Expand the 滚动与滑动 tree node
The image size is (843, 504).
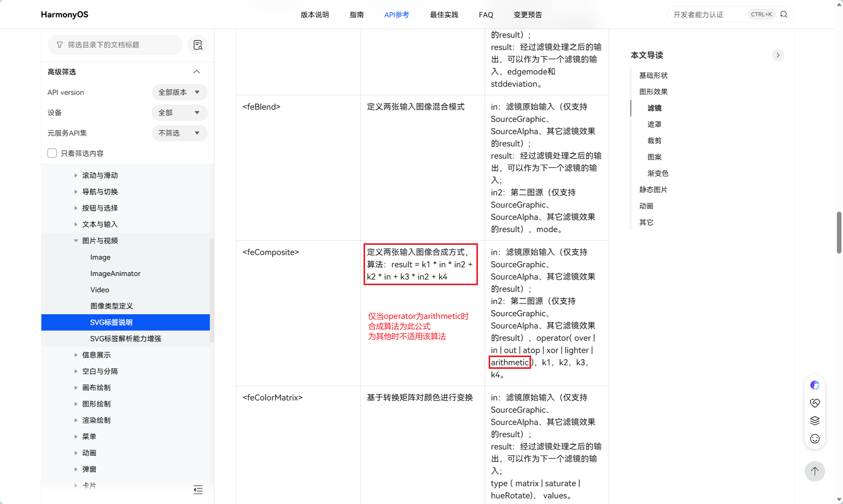coord(76,175)
